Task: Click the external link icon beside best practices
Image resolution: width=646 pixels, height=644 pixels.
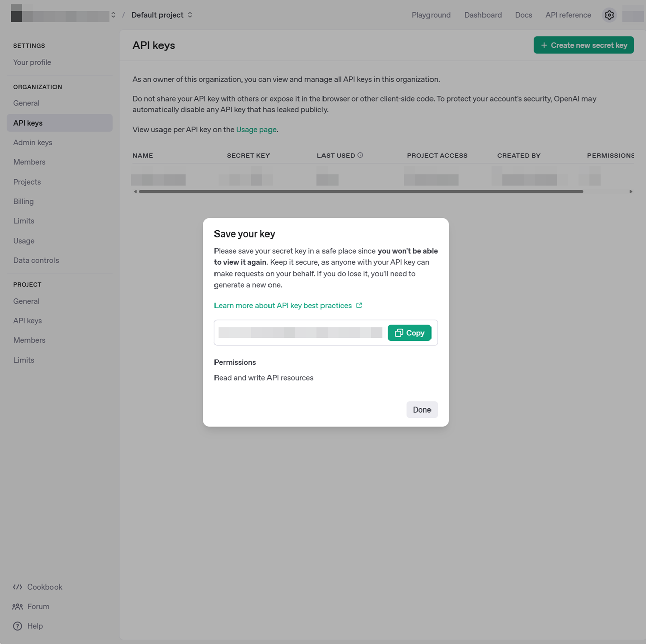Action: click(x=359, y=305)
